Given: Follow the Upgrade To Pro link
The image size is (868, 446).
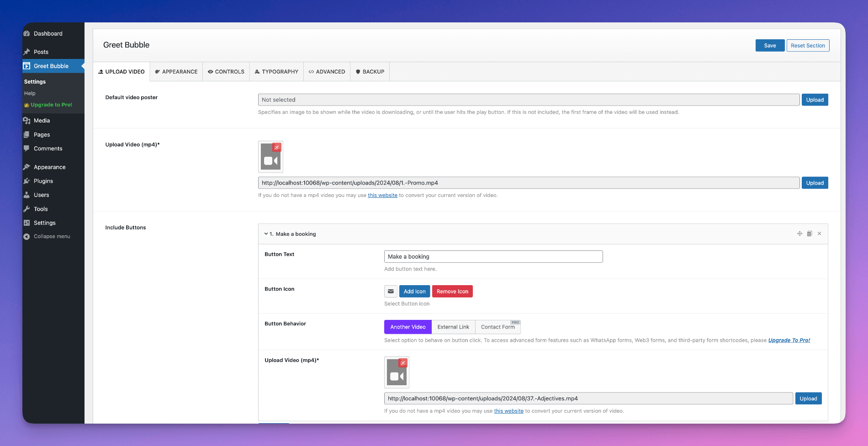Looking at the screenshot, I should [789, 340].
